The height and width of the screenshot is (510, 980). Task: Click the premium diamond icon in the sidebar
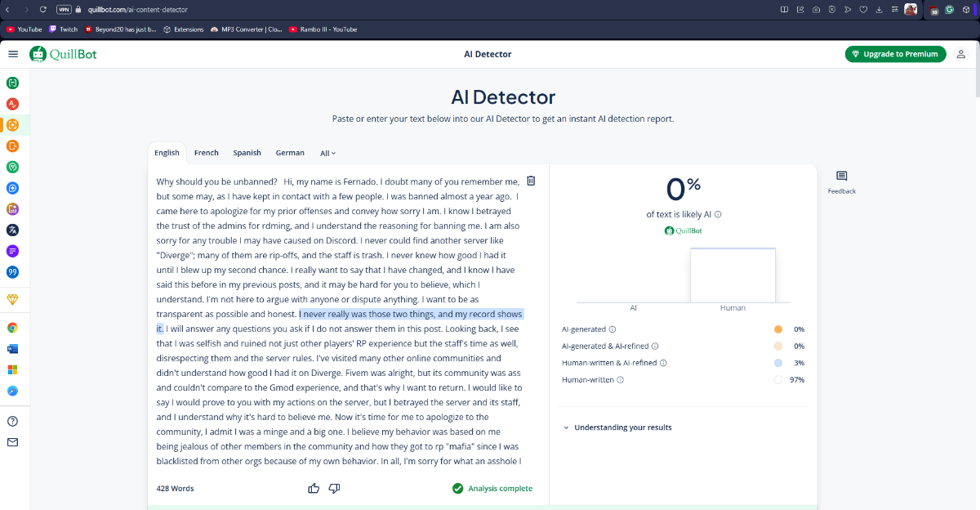click(x=13, y=300)
